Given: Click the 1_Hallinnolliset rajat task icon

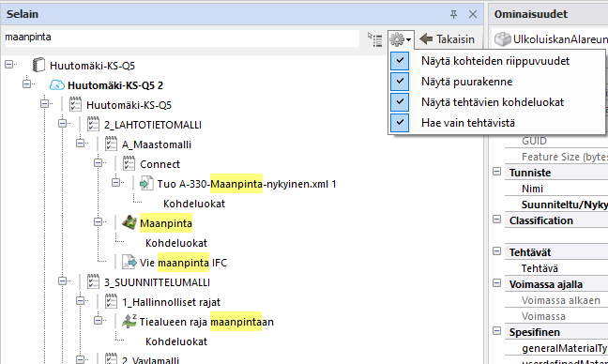Looking at the screenshot, I should coord(111,301).
